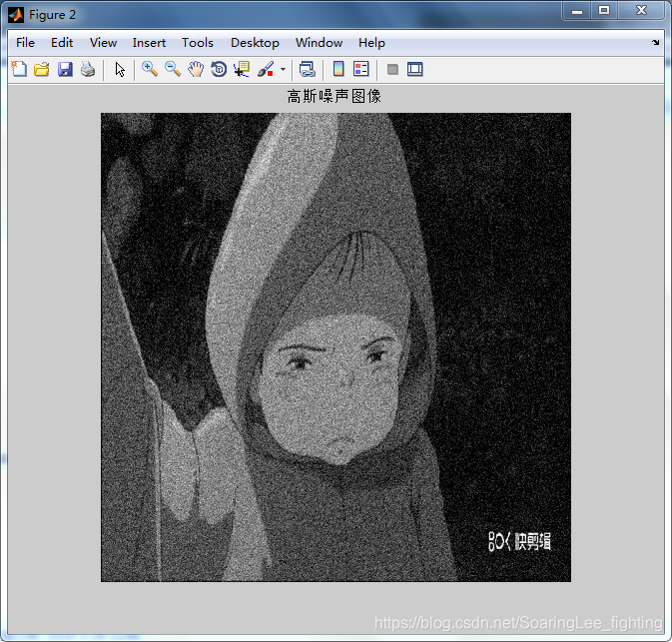Select the Edit Plot arrow tool

click(120, 69)
